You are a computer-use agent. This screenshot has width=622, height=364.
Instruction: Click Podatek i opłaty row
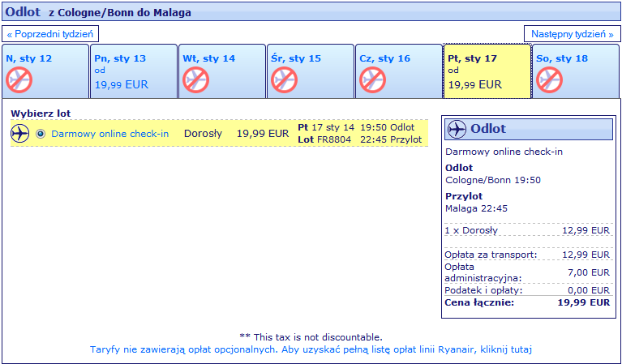[x=529, y=291]
